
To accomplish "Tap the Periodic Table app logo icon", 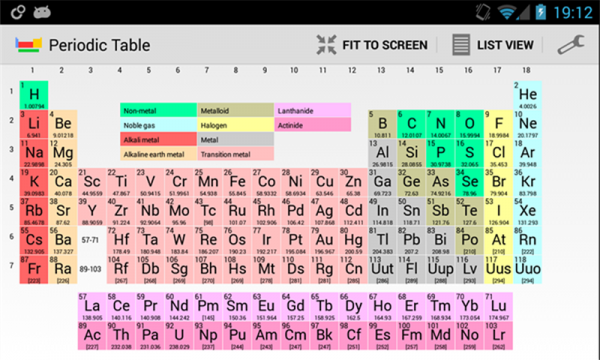I will pyautogui.click(x=28, y=45).
